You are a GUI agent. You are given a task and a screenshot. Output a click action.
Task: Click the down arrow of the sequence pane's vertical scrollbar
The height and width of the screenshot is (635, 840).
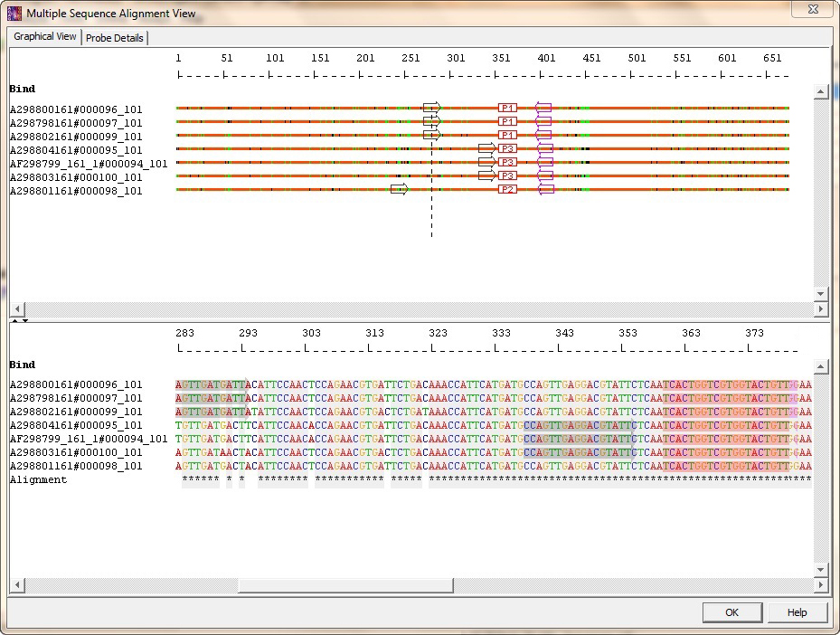(821, 570)
